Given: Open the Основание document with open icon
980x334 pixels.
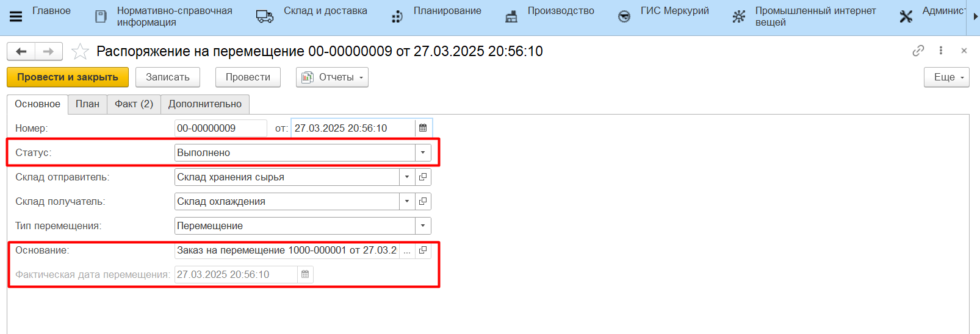Looking at the screenshot, I should coord(423,250).
